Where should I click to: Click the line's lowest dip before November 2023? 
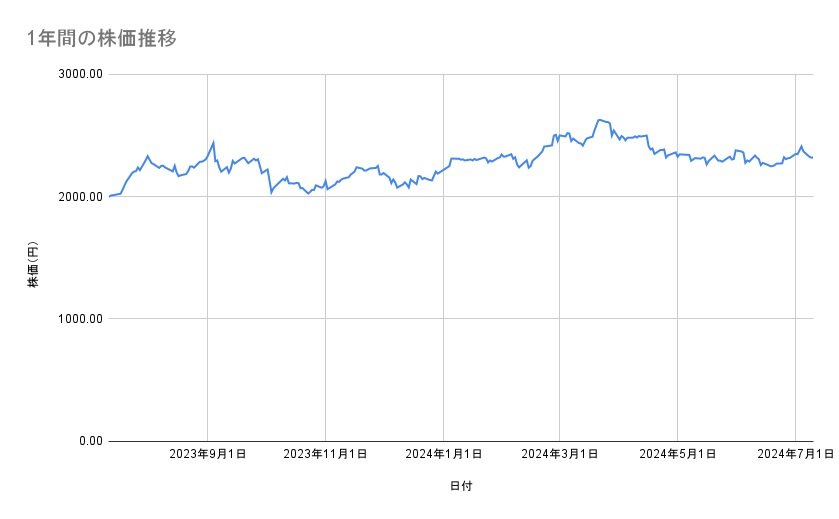tap(308, 193)
